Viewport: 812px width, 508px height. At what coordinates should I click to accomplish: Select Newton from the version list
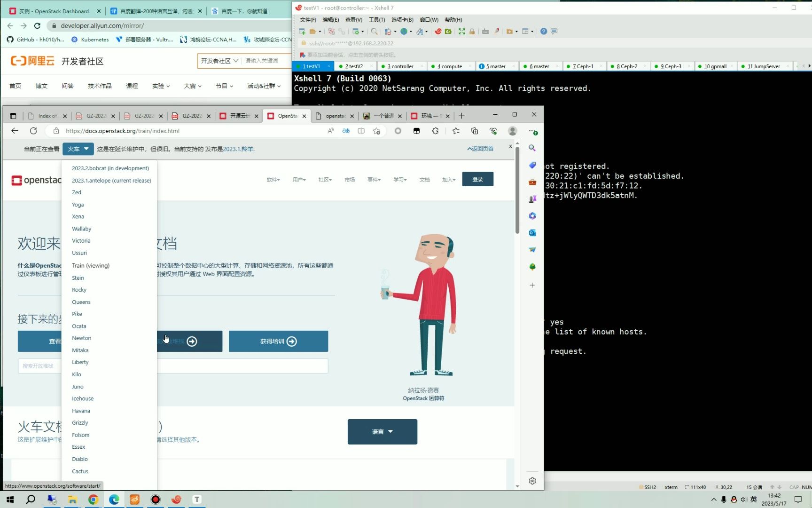point(81,338)
